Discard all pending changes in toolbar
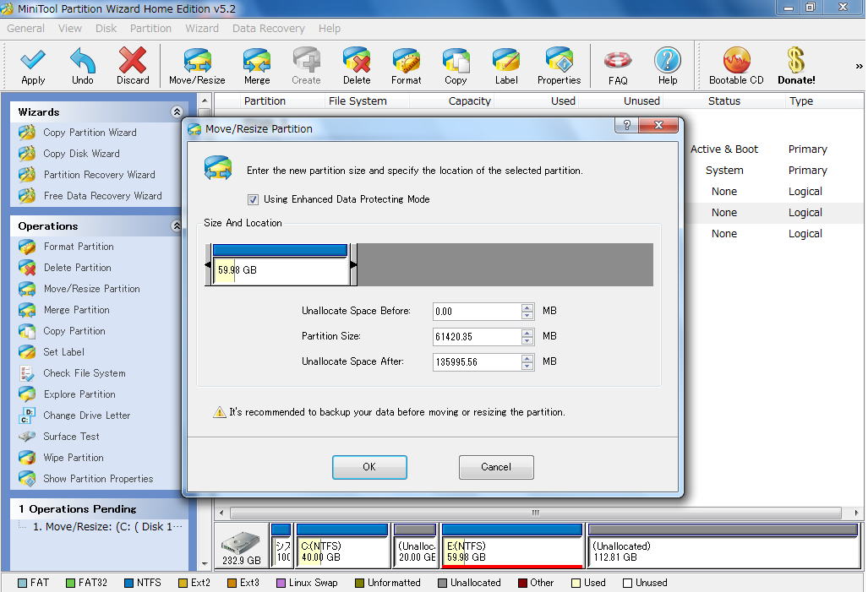The image size is (868, 592). pos(133,66)
